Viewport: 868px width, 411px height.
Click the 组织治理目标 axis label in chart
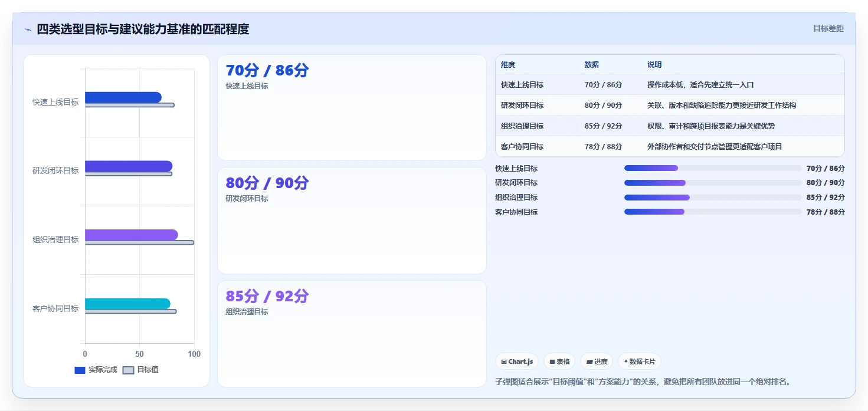point(55,239)
